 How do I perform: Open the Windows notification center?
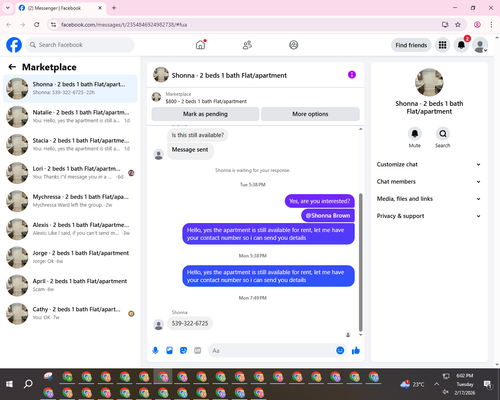[x=488, y=384]
